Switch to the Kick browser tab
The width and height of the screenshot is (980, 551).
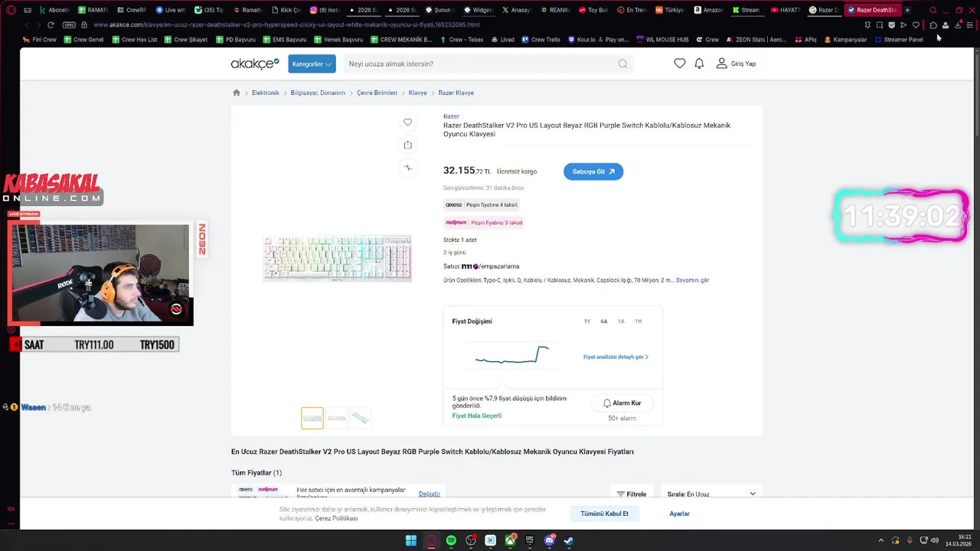point(287,10)
